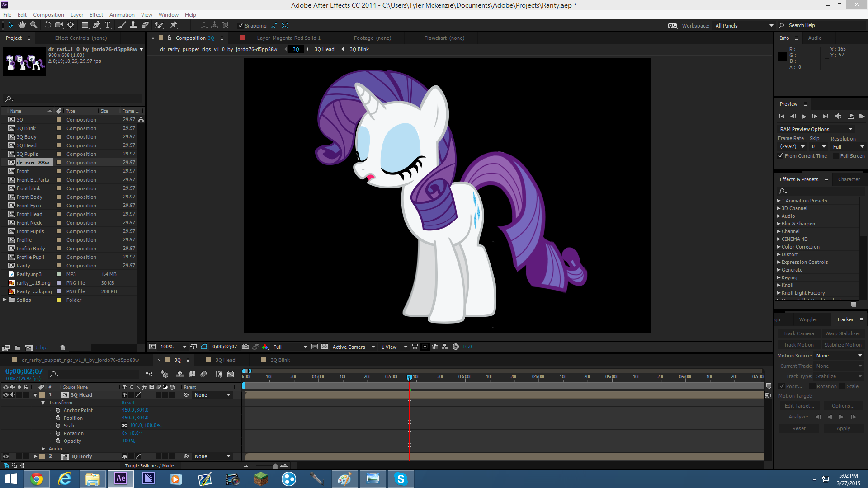Image resolution: width=868 pixels, height=488 pixels.
Task: Open the Full resolution dropdown in viewer
Action: point(290,347)
